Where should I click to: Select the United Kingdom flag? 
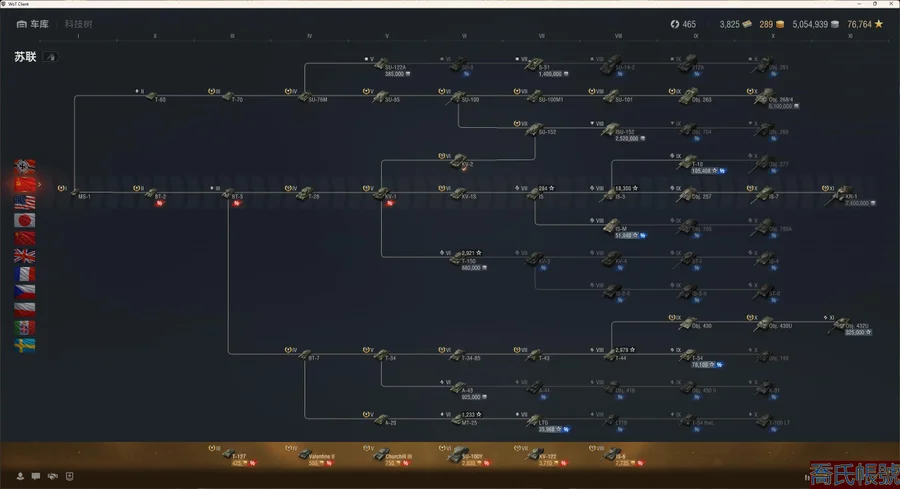tap(25, 256)
